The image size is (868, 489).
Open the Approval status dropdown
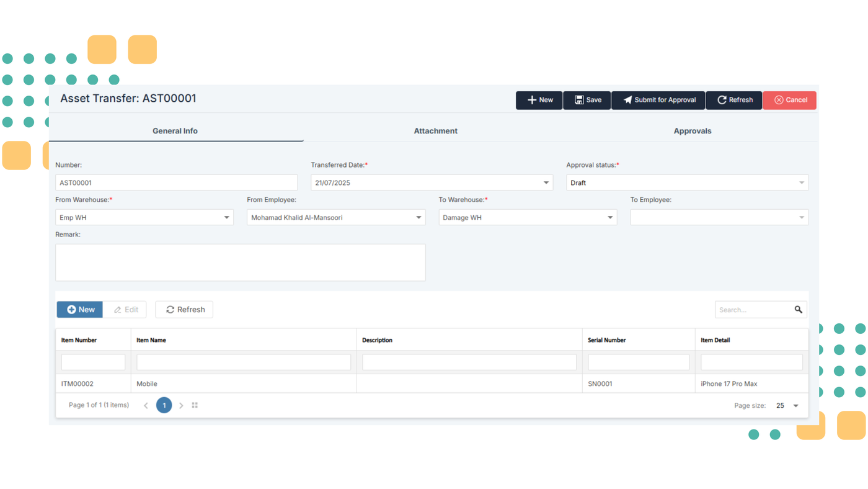(x=801, y=182)
